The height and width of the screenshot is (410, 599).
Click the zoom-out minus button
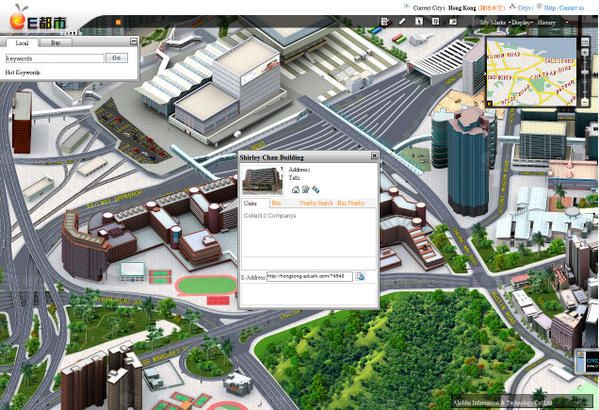[585, 102]
